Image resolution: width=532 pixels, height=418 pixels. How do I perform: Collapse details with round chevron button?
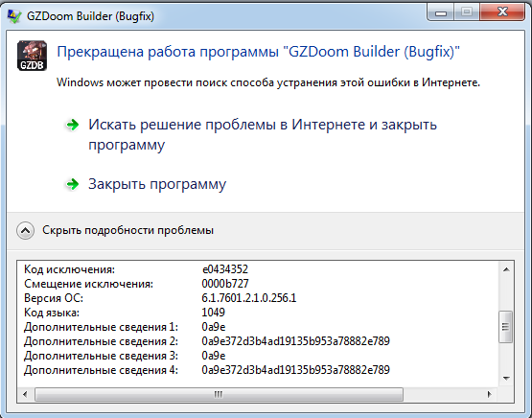click(26, 230)
